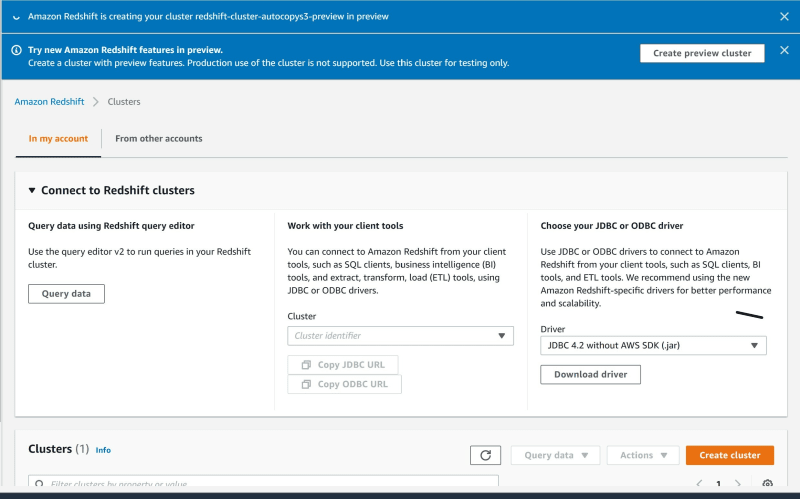Image resolution: width=800 pixels, height=499 pixels.
Task: Click the Copy JDBC URL button
Action: pyautogui.click(x=343, y=365)
